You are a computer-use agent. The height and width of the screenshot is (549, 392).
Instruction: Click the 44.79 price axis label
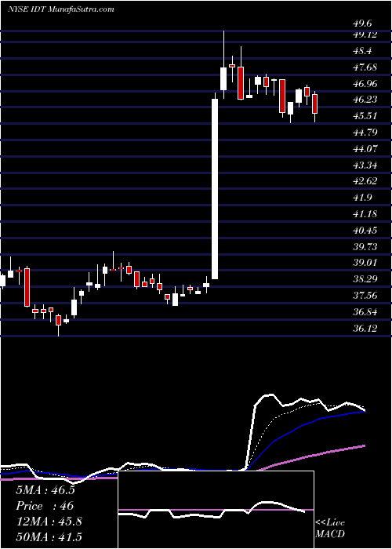[365, 132]
